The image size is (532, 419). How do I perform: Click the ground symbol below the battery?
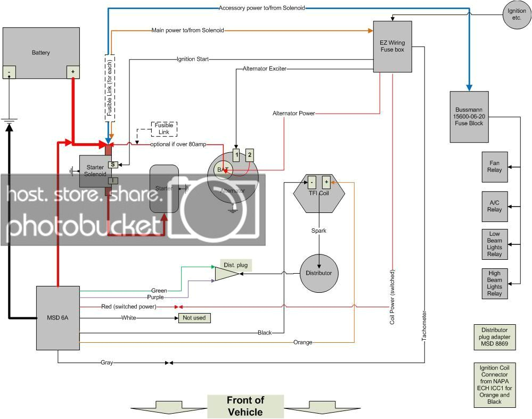pos(9,124)
